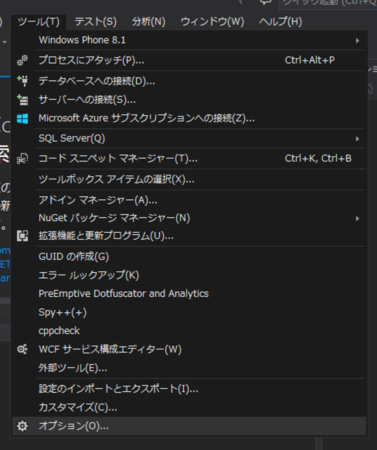The width and height of the screenshot is (377, 450).
Task: Click the feedback speech bubble icon
Action: coord(266,2)
